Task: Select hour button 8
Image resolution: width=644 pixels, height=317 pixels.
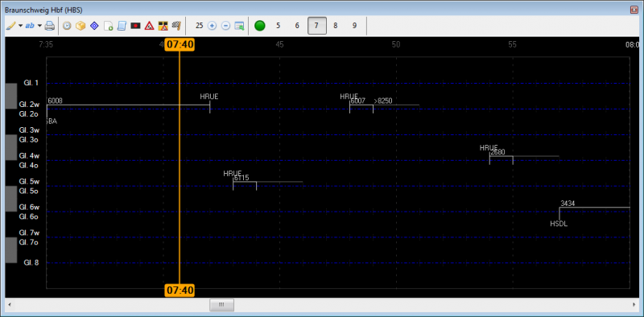Action: (335, 26)
